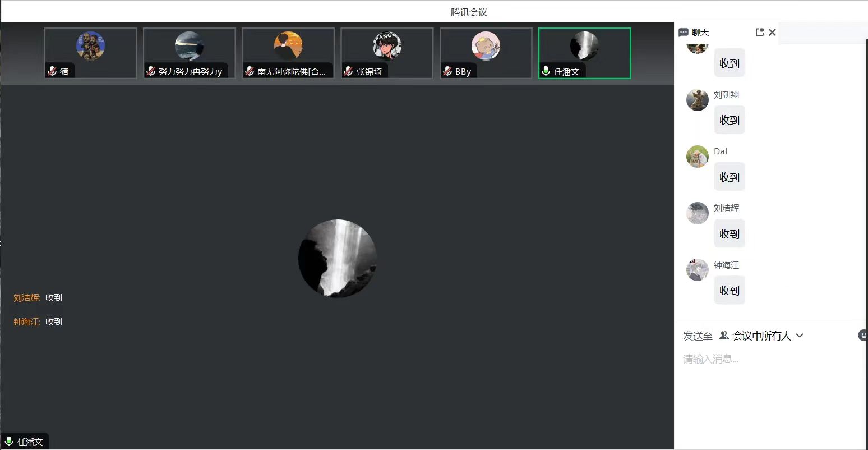Click the chevron next to 会议中所有人

[800, 336]
